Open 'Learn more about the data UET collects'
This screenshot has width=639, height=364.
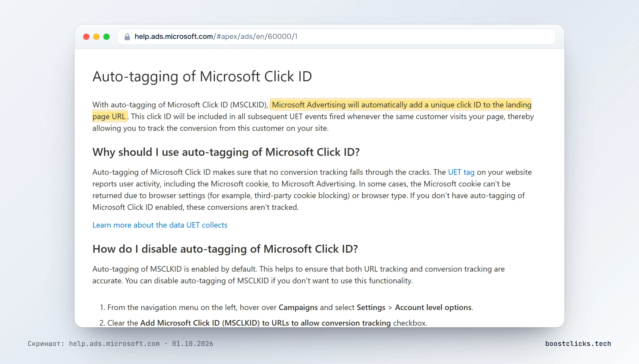pos(160,225)
